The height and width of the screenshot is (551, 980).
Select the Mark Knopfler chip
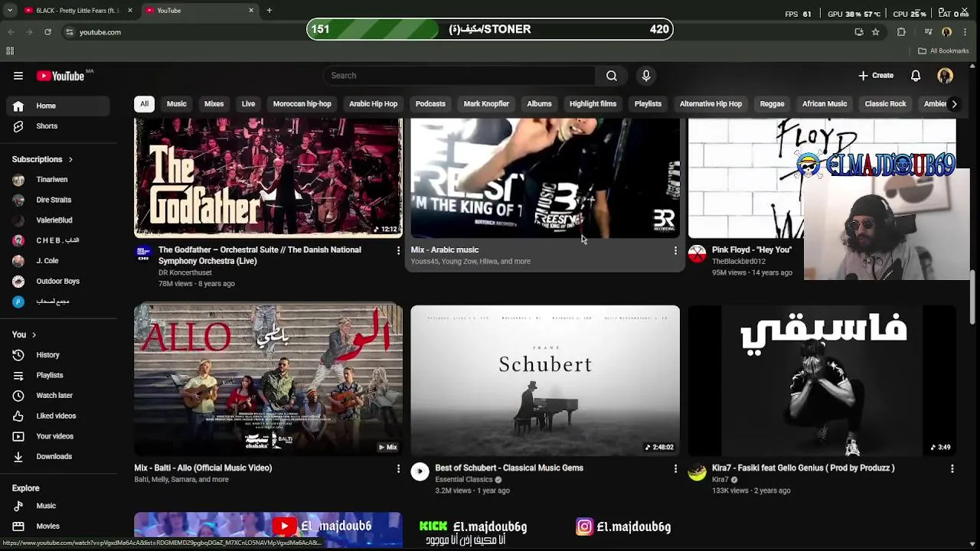tap(486, 104)
